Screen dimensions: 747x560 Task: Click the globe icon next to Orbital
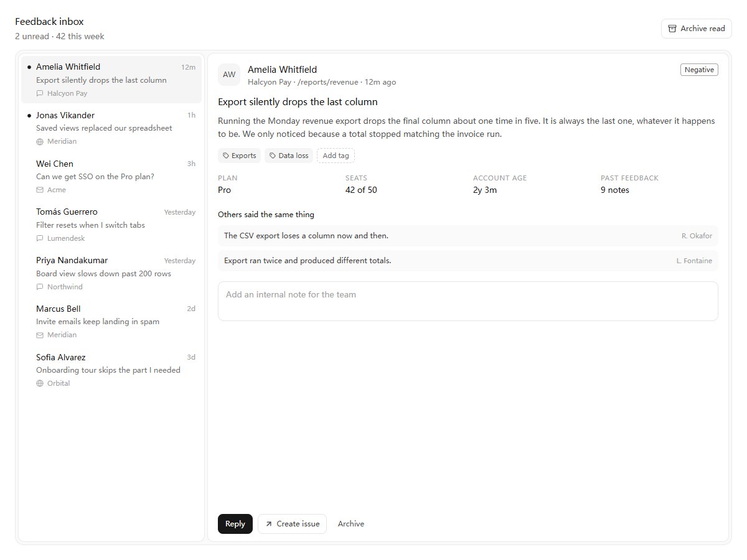pos(40,384)
